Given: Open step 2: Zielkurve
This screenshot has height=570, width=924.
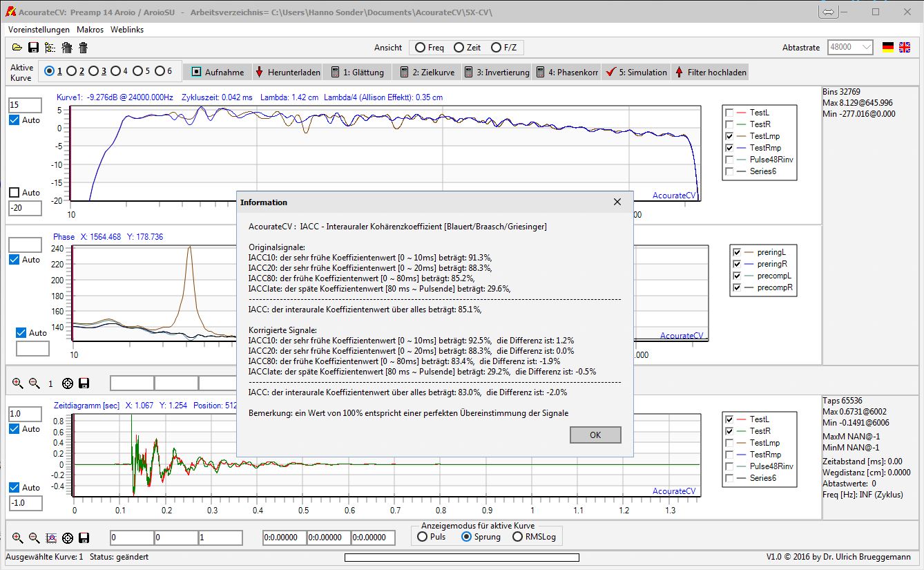Looking at the screenshot, I should [x=427, y=72].
